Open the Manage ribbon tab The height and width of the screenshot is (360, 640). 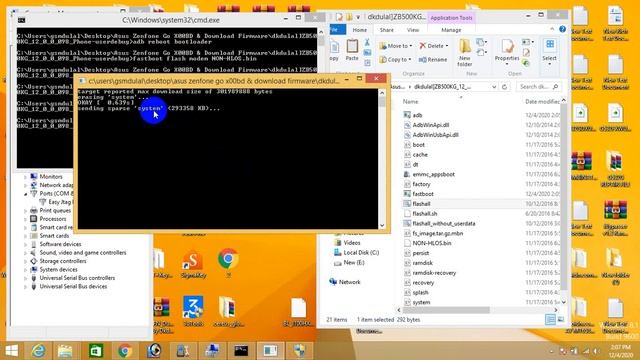pos(451,30)
